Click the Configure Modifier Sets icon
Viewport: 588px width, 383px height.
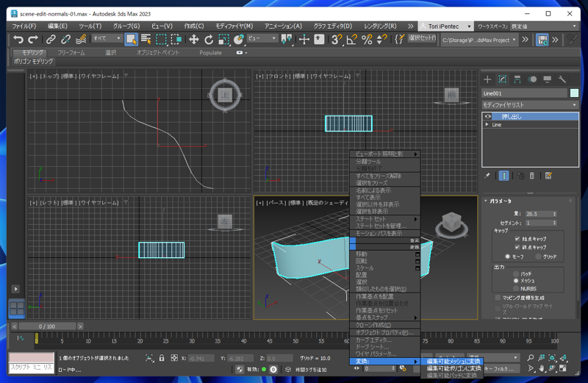click(x=548, y=176)
